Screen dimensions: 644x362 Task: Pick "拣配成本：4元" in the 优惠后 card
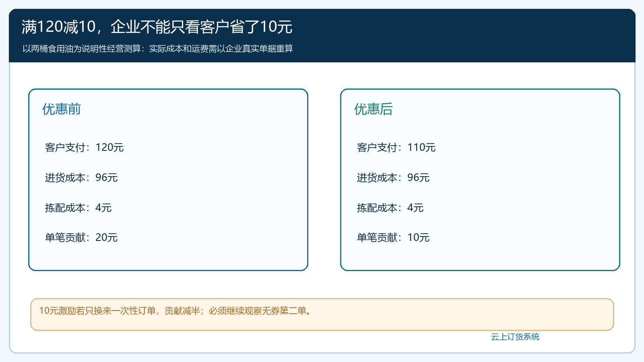click(x=390, y=208)
